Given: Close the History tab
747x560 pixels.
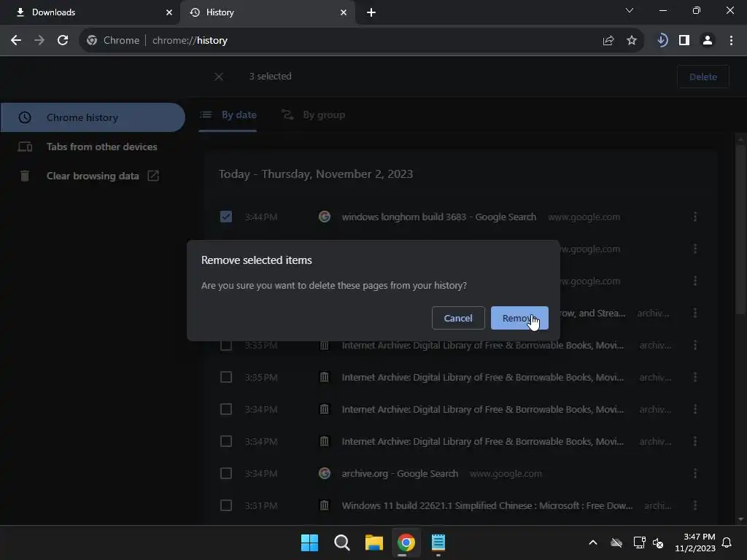Looking at the screenshot, I should click(344, 12).
